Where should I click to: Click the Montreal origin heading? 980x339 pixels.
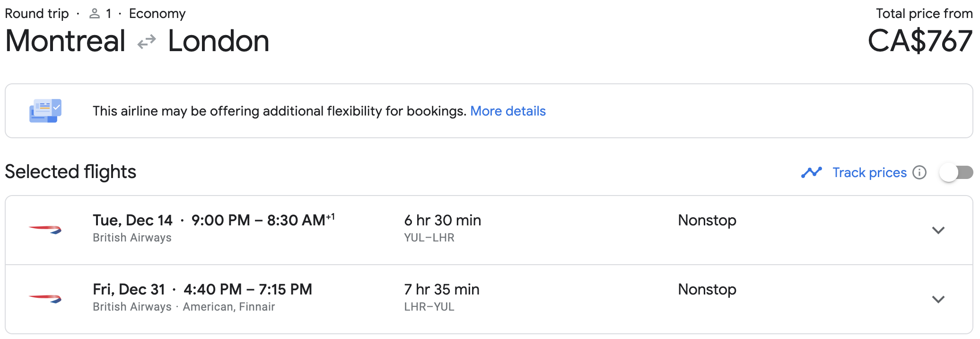[x=65, y=41]
